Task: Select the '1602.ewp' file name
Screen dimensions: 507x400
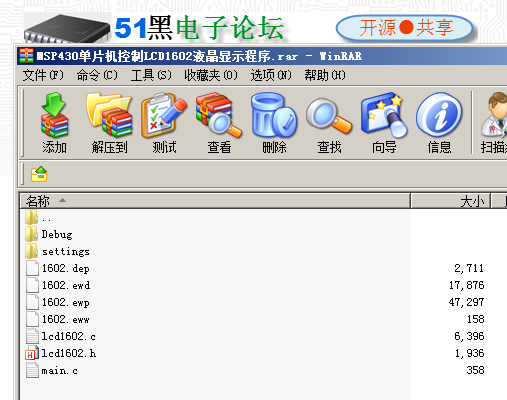Action: pos(66,302)
